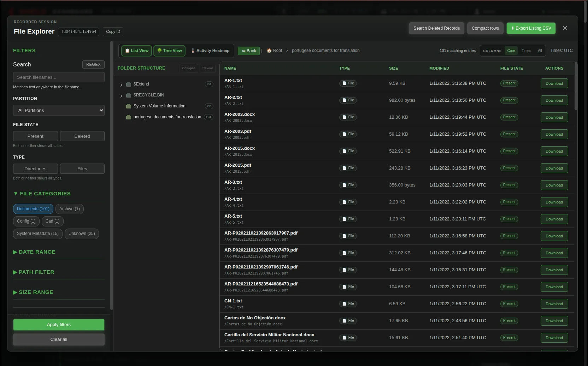Open the Activity Heatmap tab
This screenshot has height=366, width=588.
tap(210, 51)
